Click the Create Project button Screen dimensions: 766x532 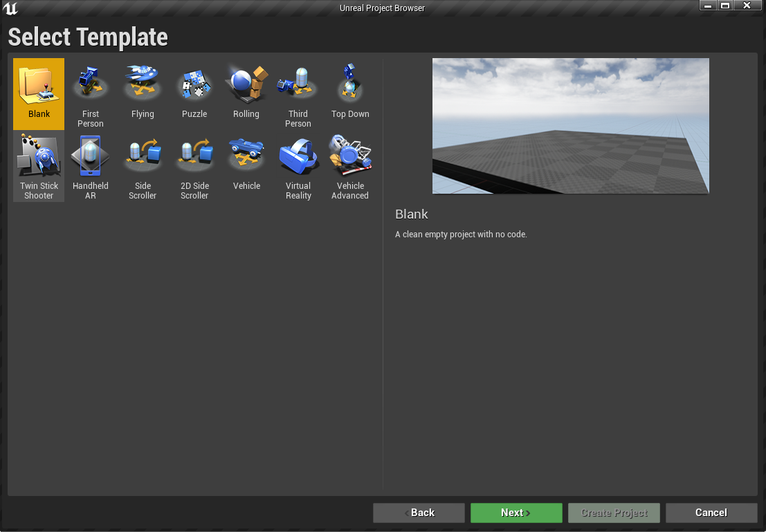click(x=614, y=513)
